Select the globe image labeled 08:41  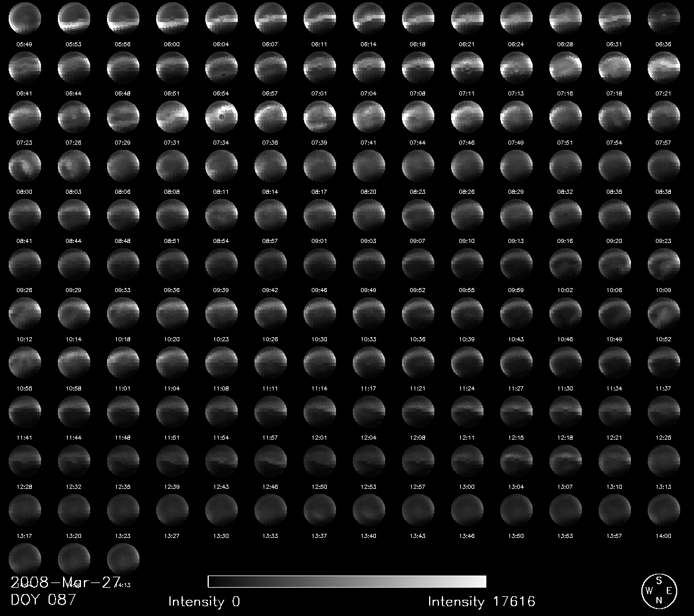tap(25, 216)
